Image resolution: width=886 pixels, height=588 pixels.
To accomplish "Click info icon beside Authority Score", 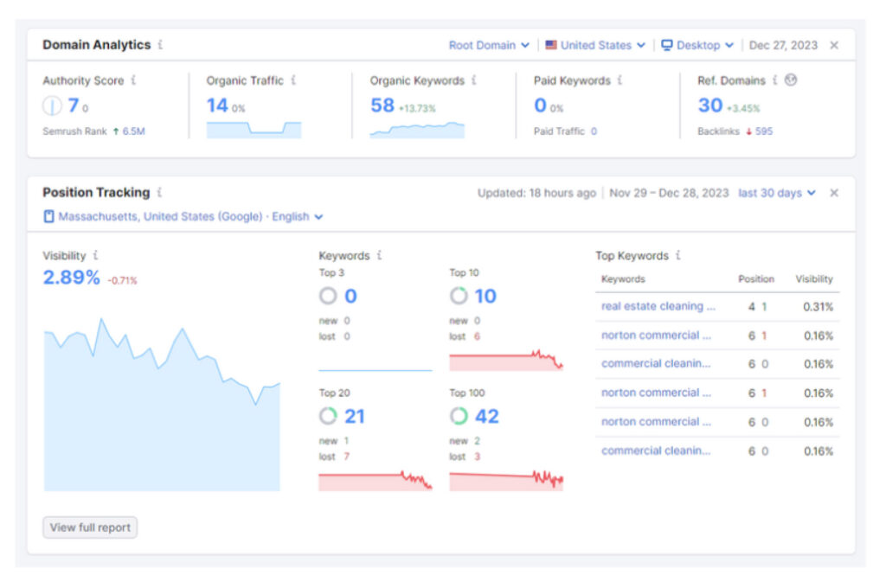I will 133,80.
